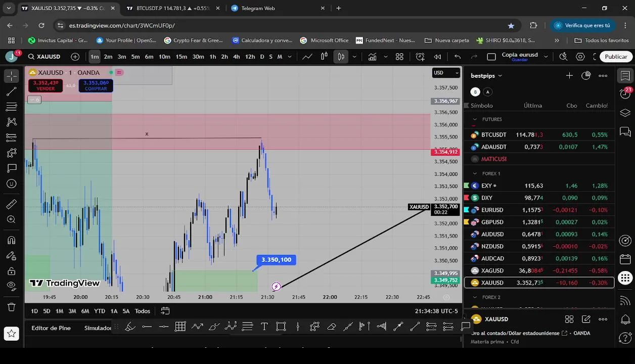Add symbol with the compare plus icon

(75, 57)
